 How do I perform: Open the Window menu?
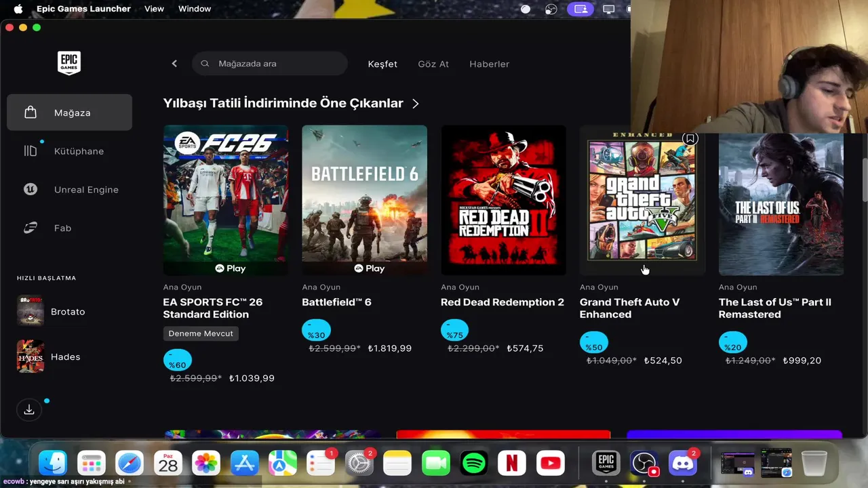(x=195, y=9)
